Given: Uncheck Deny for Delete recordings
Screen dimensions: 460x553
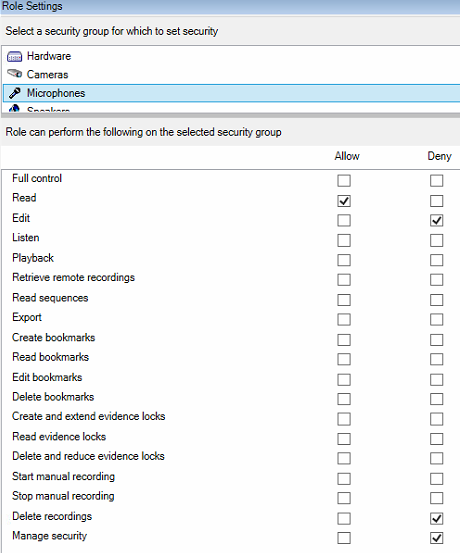Looking at the screenshot, I should (436, 518).
